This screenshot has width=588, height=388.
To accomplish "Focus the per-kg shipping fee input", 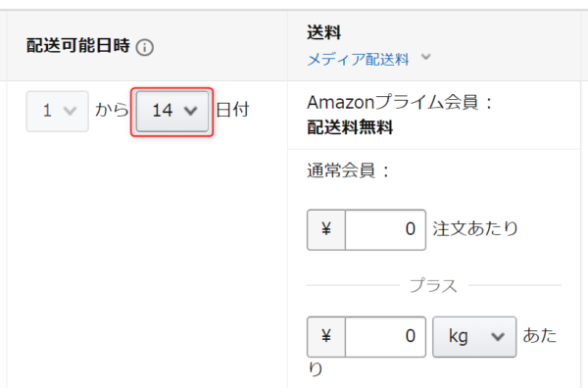I will click(385, 337).
